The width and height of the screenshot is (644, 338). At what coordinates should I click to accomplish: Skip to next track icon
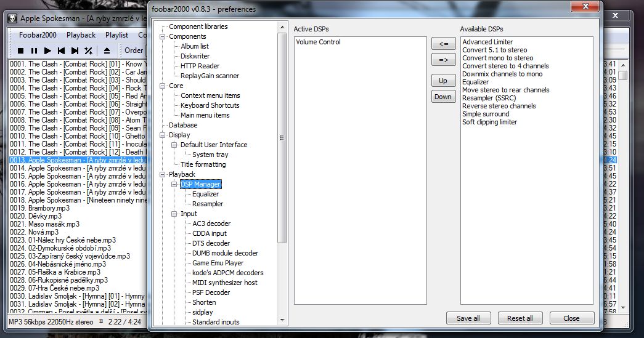pyautogui.click(x=75, y=51)
